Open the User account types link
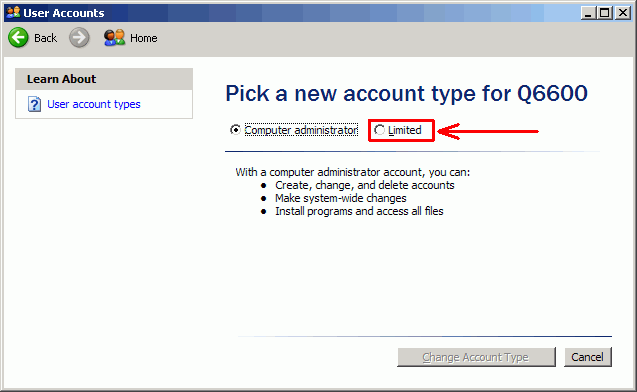 pos(94,104)
